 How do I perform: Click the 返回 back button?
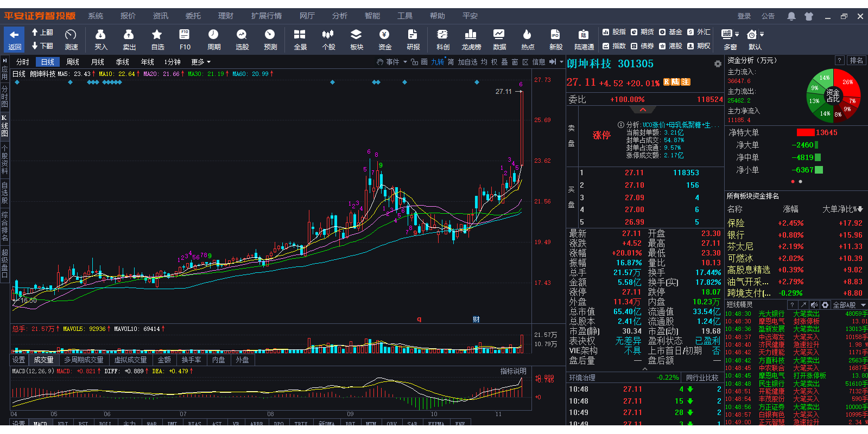point(15,40)
